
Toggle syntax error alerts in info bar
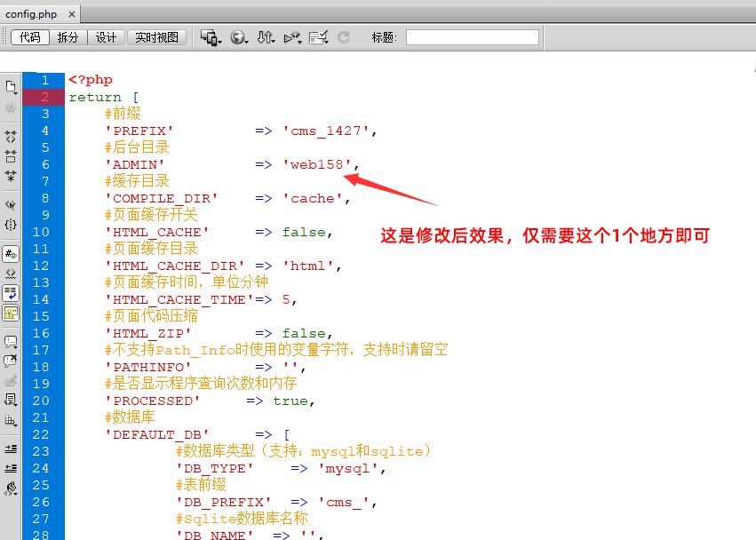11,312
